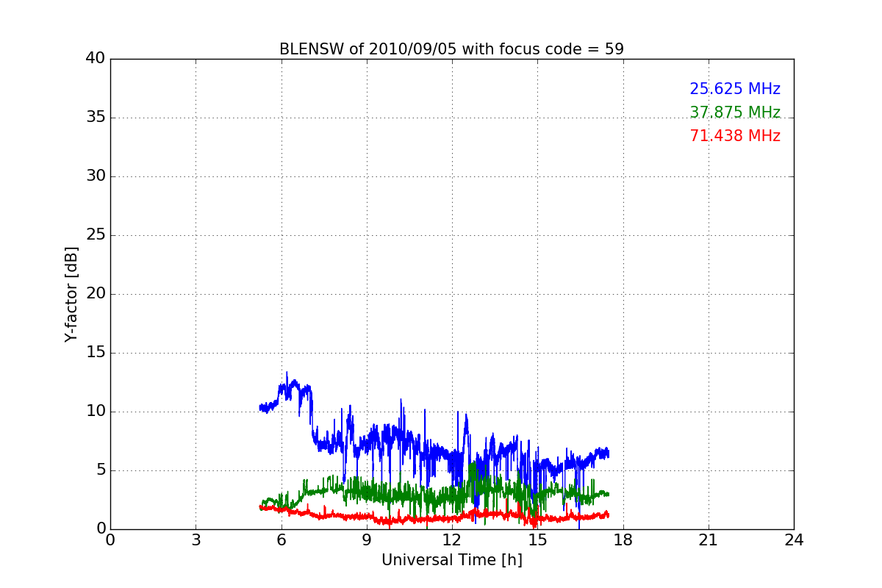Viewport: 882px width, 588px height.
Task: Select the red '71.438 MHz' legend label
Action: coord(735,136)
